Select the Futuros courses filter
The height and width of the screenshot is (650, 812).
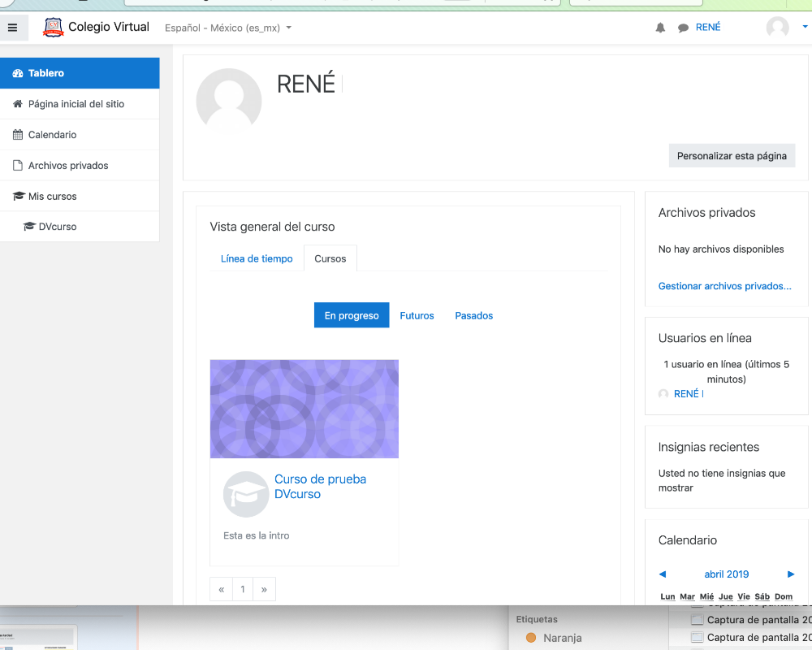[x=417, y=315]
